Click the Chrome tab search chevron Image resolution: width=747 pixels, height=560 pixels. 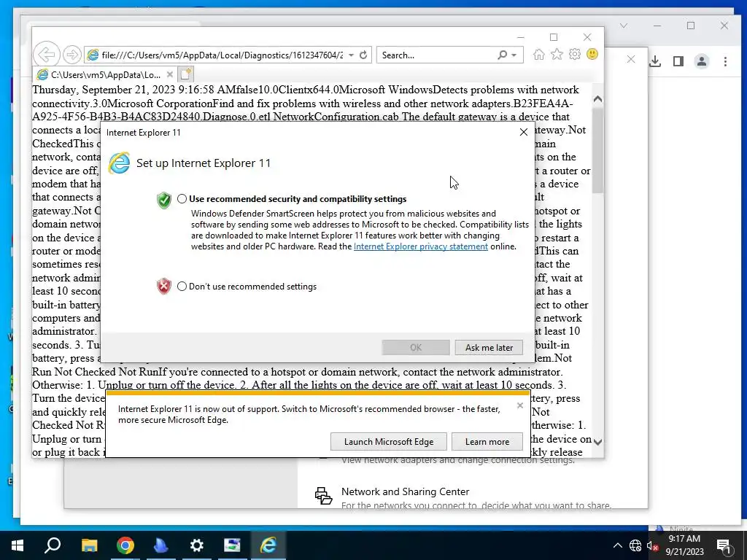(x=624, y=26)
